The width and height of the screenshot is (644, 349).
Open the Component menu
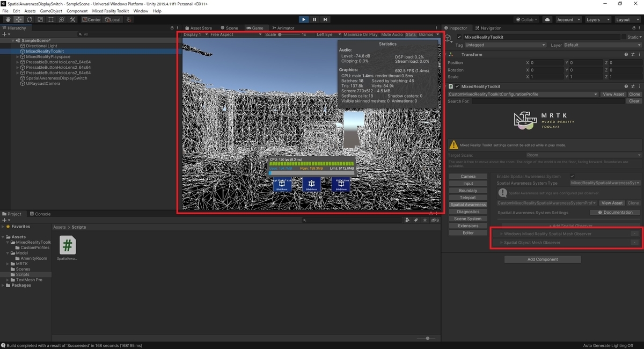77,11
